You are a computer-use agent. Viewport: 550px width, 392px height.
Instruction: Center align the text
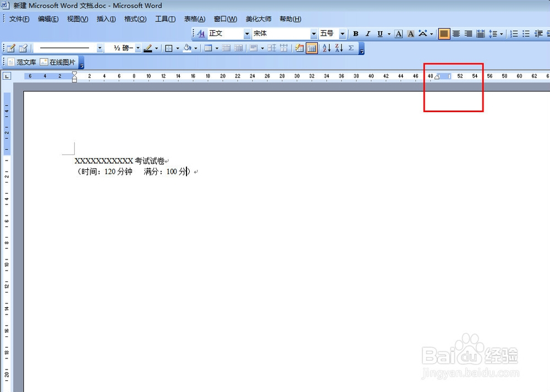tap(456, 34)
